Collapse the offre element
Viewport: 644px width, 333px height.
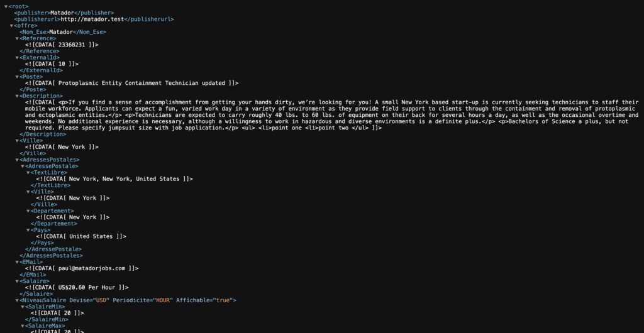[x=11, y=26]
